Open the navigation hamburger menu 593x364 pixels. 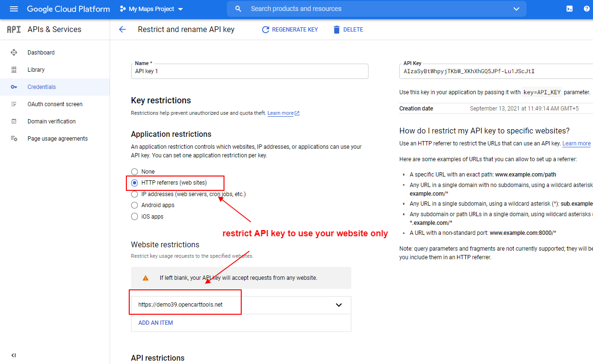tap(13, 9)
